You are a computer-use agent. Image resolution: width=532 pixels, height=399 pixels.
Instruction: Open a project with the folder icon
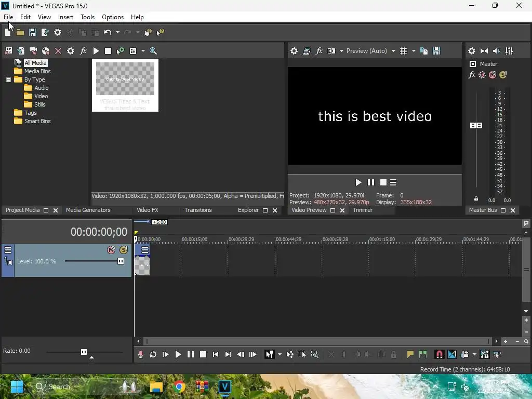tap(20, 33)
